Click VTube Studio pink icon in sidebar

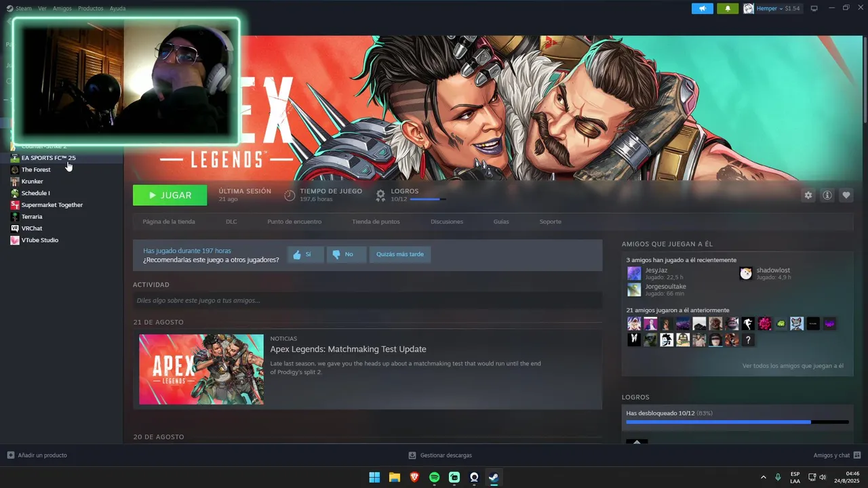(15, 240)
